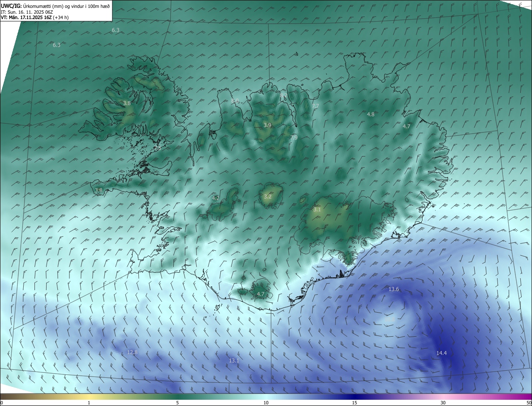Click the 7.7 value label

click(315, 106)
